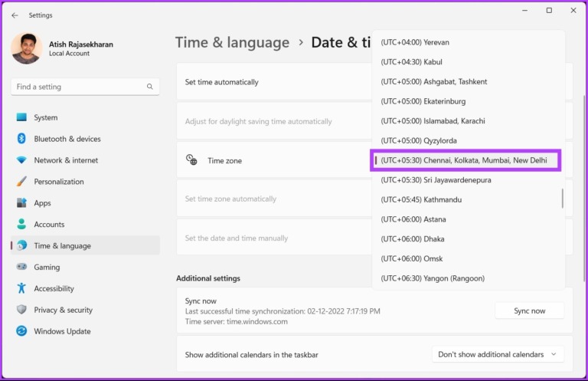Click the time zone list scrollbar
The height and width of the screenshot is (381, 588).
563,199
